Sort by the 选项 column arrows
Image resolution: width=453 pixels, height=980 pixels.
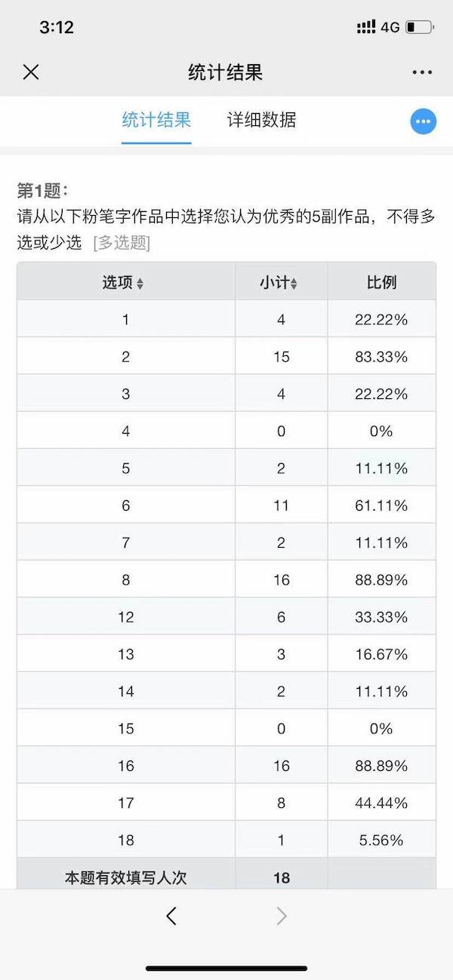140,284
